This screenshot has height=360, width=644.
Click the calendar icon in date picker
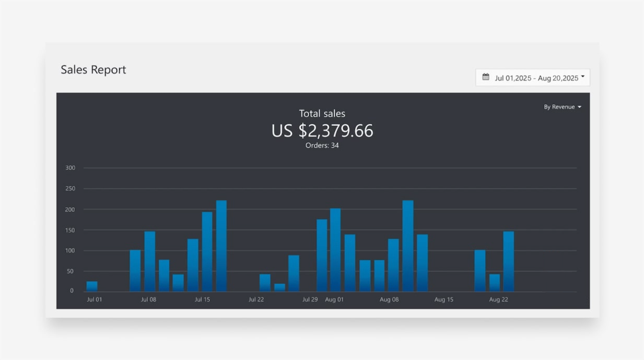[x=486, y=77]
